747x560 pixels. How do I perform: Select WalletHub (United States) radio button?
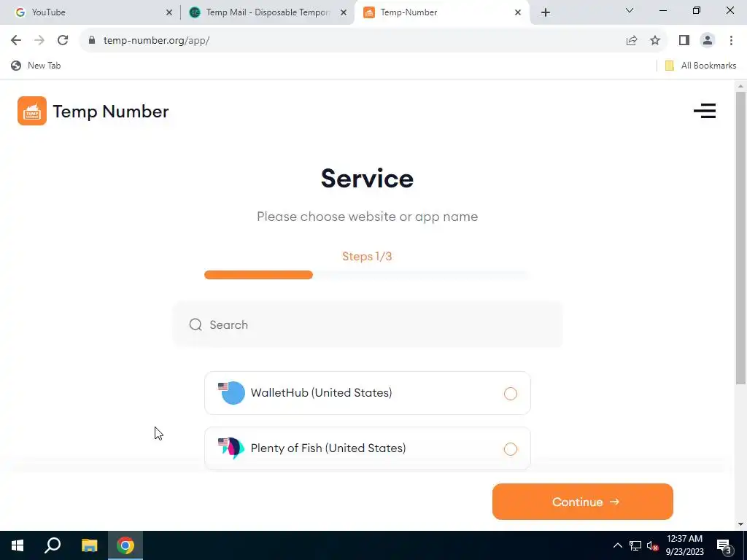tap(510, 393)
